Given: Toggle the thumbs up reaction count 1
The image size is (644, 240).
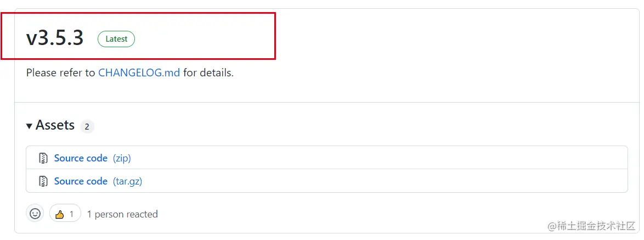Looking at the screenshot, I should pyautogui.click(x=71, y=214).
